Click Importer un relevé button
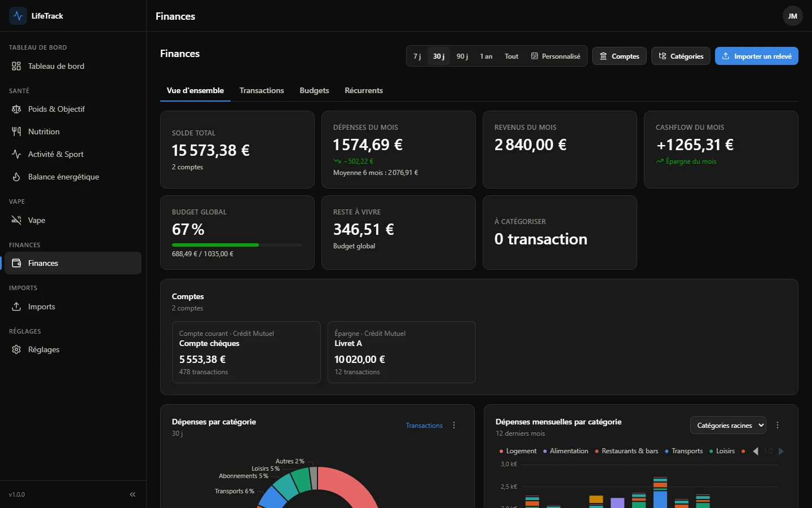 tap(757, 56)
